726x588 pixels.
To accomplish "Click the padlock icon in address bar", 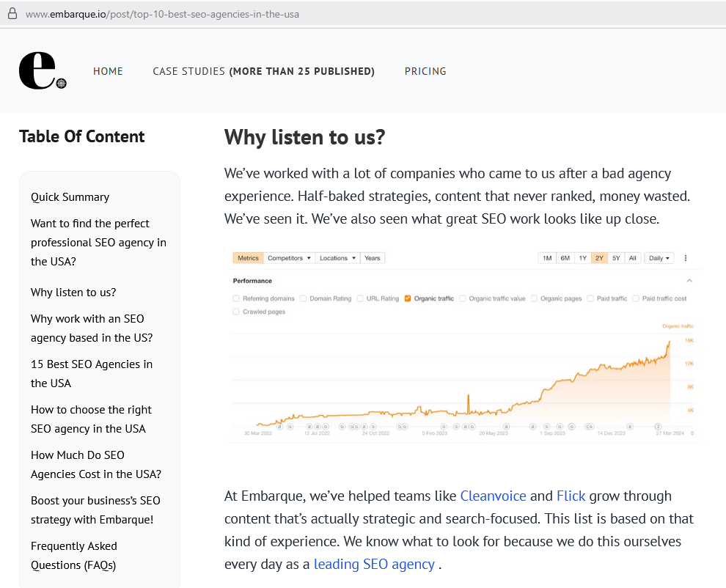I will (12, 14).
